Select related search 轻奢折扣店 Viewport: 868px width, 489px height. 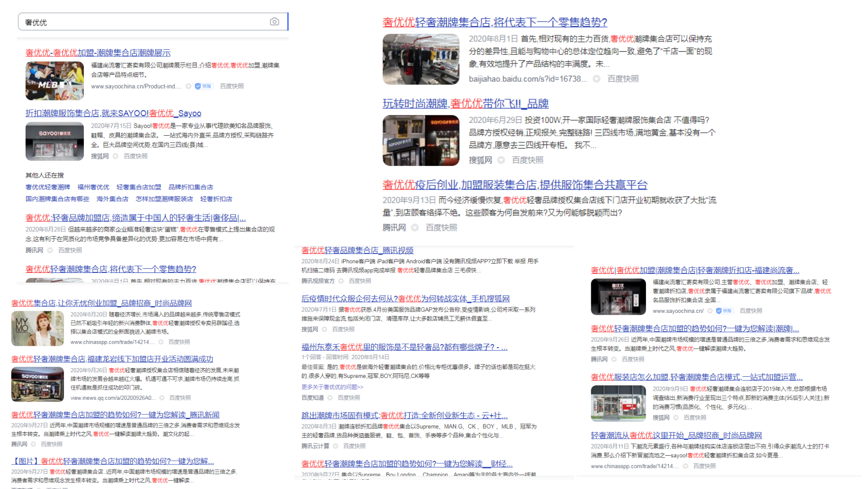[x=216, y=199]
